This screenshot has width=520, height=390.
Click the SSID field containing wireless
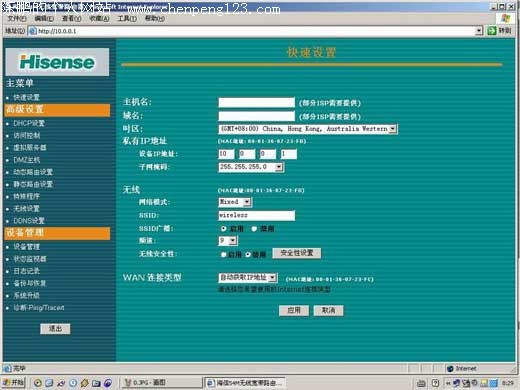[257, 215]
